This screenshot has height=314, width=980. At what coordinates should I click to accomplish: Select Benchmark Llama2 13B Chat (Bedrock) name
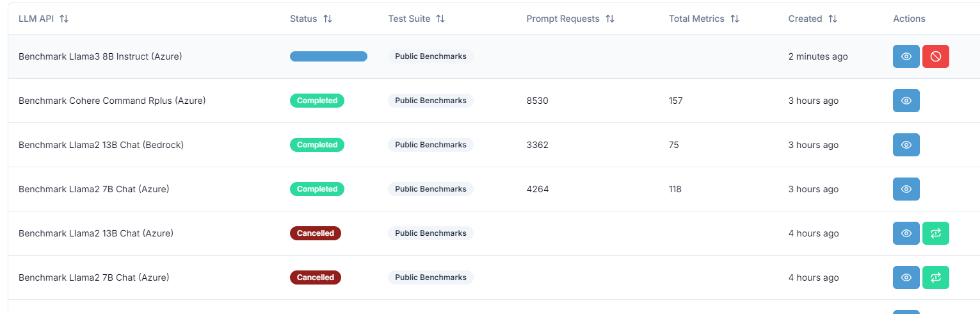(x=101, y=145)
